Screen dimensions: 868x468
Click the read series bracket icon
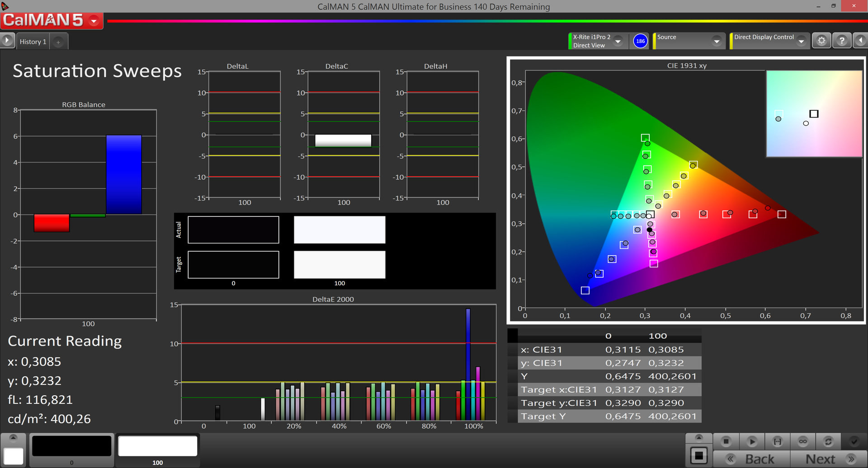[778, 441]
